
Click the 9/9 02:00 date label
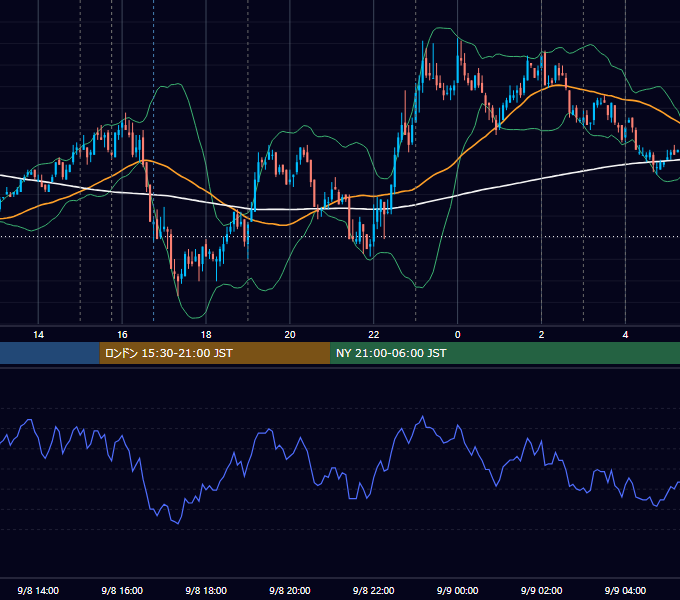541,590
